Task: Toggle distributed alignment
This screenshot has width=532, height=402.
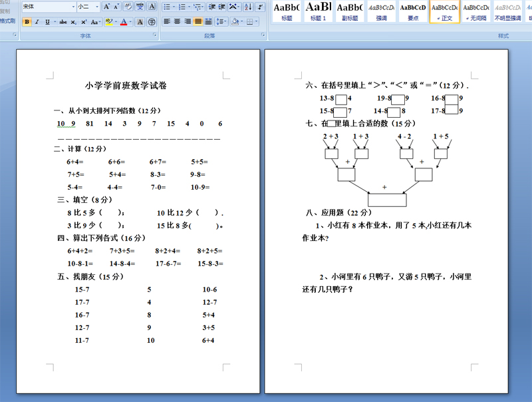Action: (x=209, y=22)
